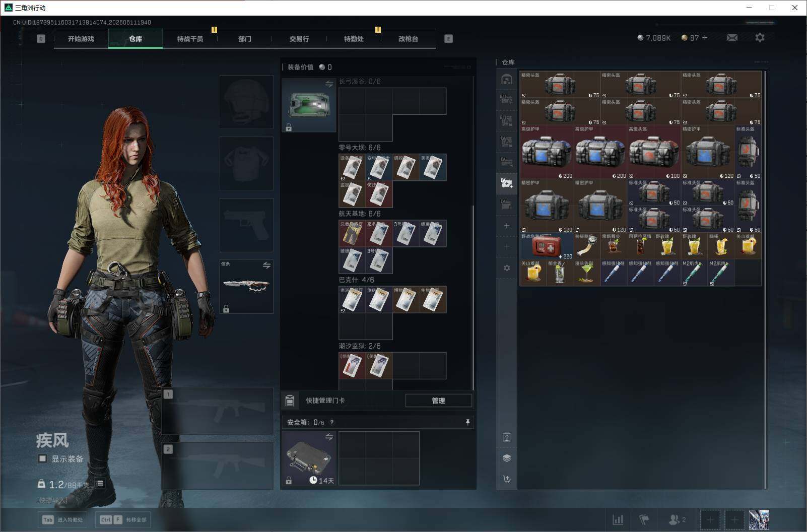
Task: Click the 仓库 inventory scrollbar
Action: coord(765,280)
